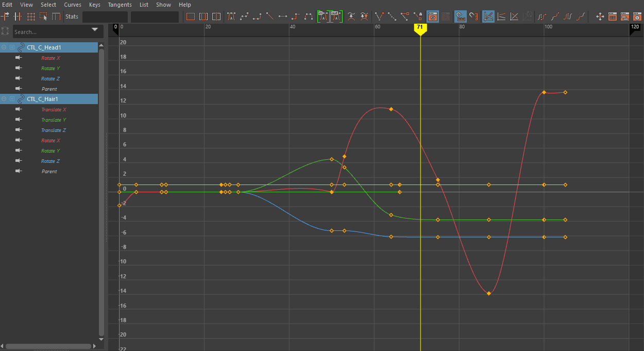The height and width of the screenshot is (351, 644).
Task: Open the Help menu
Action: click(x=185, y=5)
